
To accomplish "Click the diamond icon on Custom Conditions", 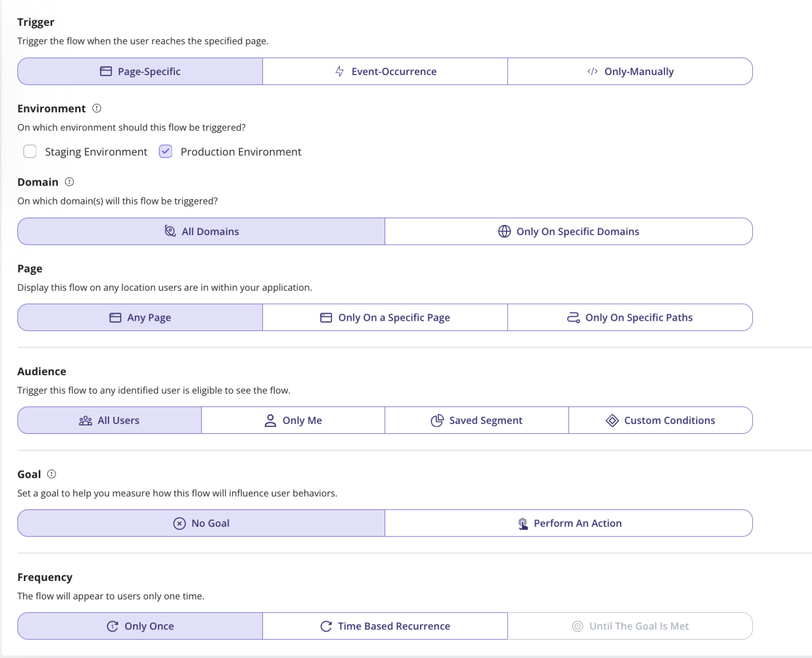I will 612,420.
